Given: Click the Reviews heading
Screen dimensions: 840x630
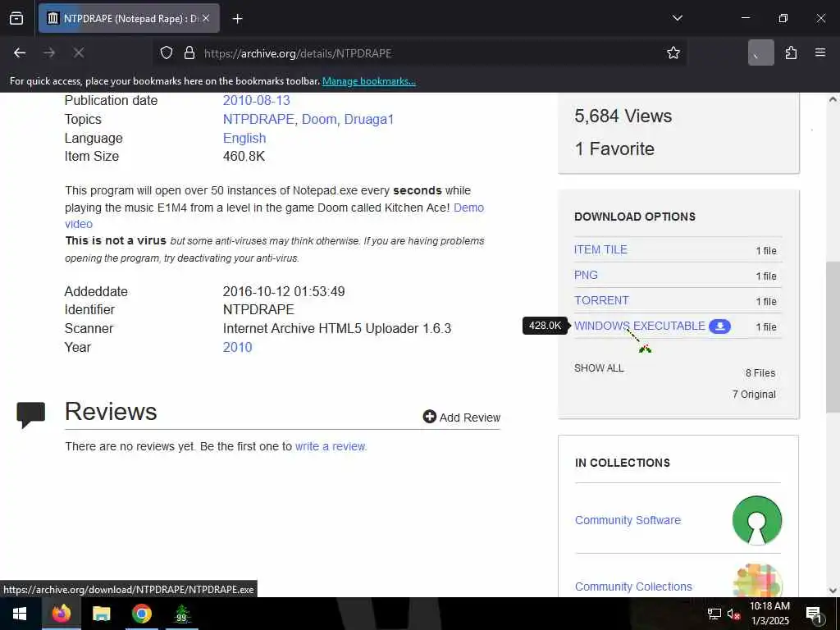Looking at the screenshot, I should [111, 412].
